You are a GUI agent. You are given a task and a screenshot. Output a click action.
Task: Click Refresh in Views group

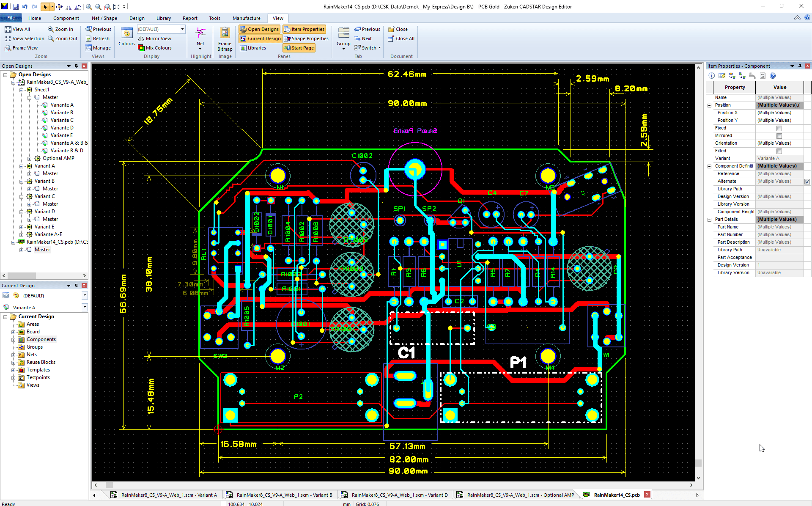98,38
